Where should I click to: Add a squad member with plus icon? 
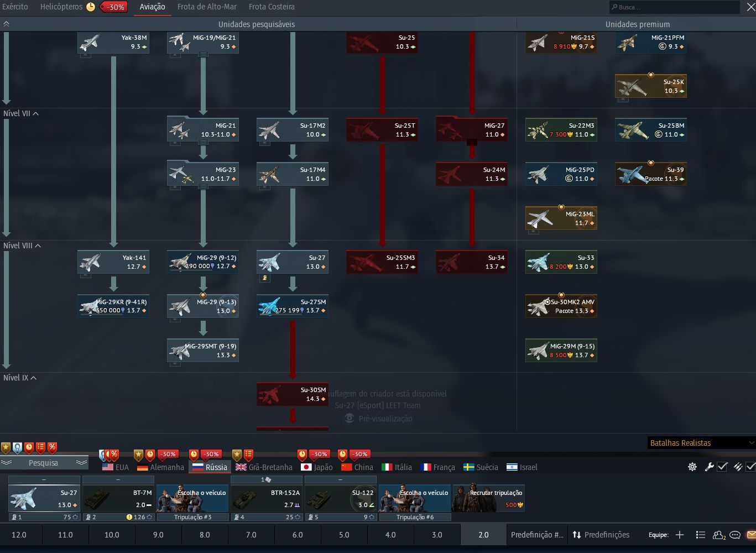click(x=680, y=535)
